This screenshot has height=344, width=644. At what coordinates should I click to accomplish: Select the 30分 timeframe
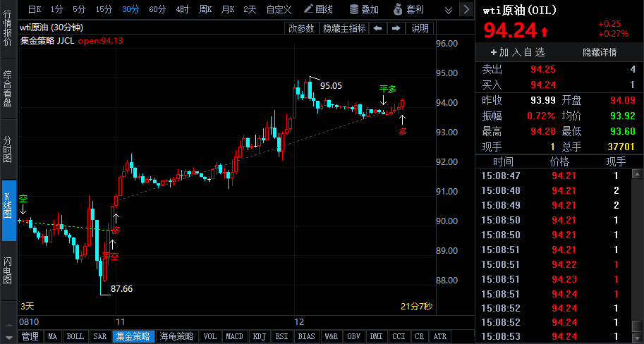(x=130, y=9)
